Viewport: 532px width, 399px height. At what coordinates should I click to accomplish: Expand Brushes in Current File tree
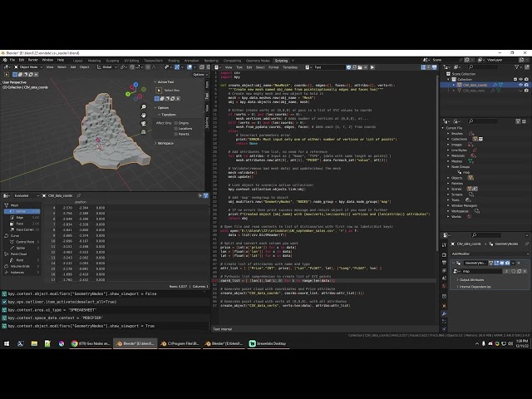448,134
